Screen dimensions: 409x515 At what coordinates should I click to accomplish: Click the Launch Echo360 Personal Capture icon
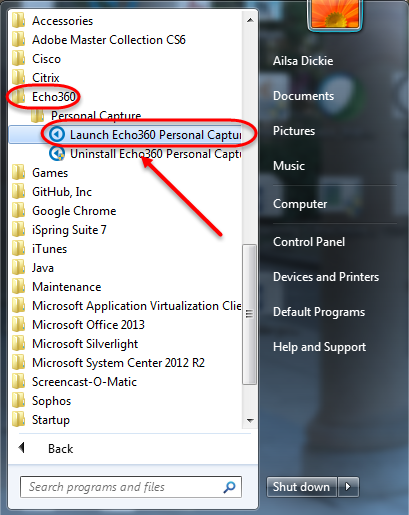coord(57,135)
